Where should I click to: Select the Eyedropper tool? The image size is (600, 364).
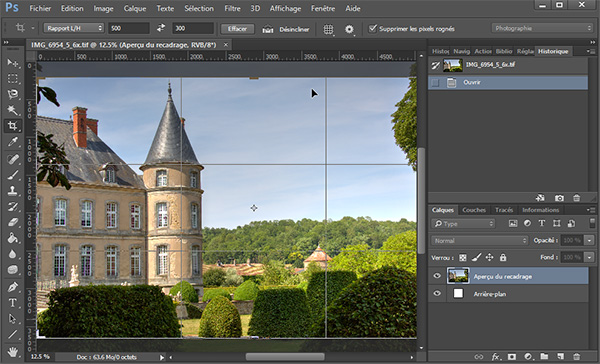12,142
